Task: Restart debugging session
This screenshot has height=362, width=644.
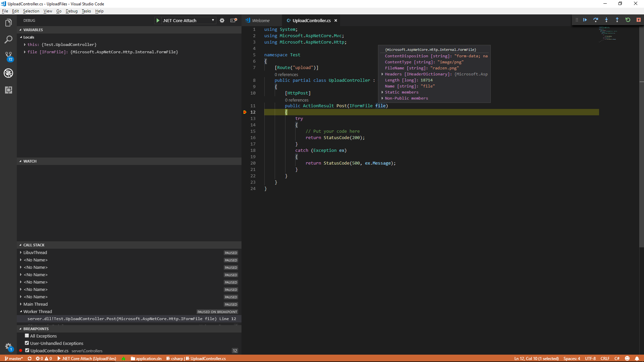Action: (x=628, y=20)
